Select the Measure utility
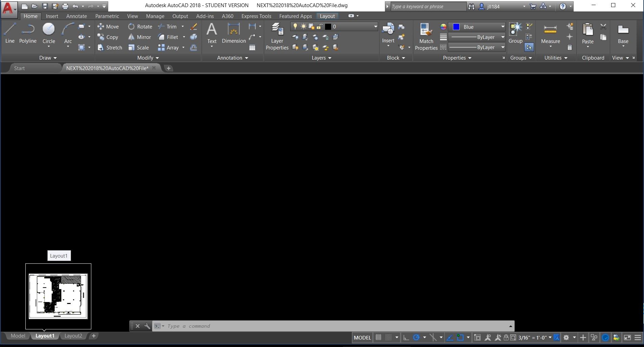The image size is (644, 347). (x=550, y=34)
